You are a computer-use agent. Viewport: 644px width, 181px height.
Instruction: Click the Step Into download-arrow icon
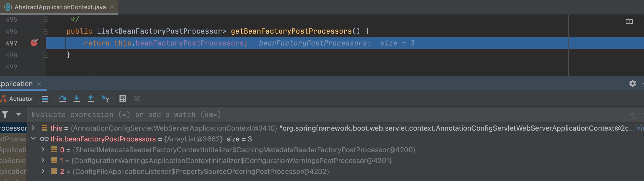[77, 99]
